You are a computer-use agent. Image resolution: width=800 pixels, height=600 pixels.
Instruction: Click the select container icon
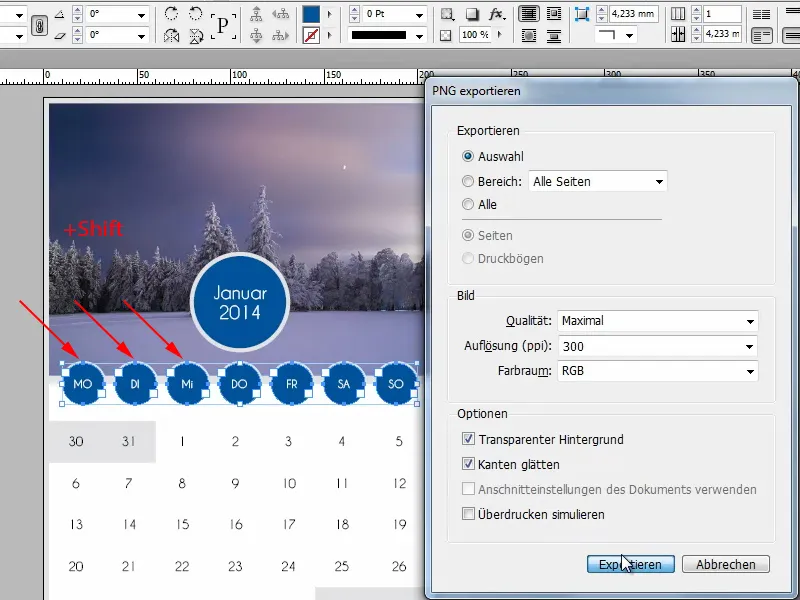click(x=256, y=14)
